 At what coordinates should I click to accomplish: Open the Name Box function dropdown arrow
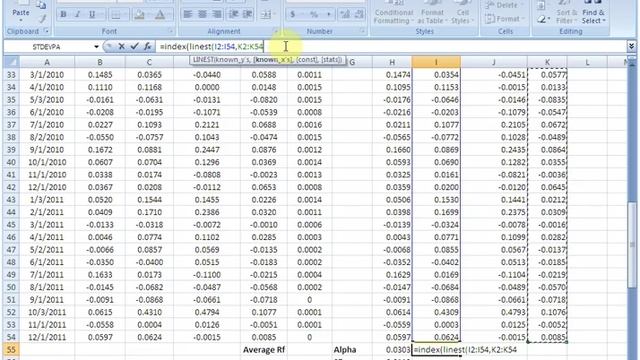pos(96,47)
